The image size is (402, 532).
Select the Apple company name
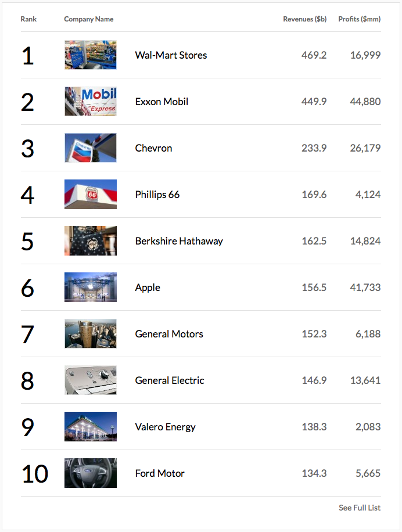[148, 287]
